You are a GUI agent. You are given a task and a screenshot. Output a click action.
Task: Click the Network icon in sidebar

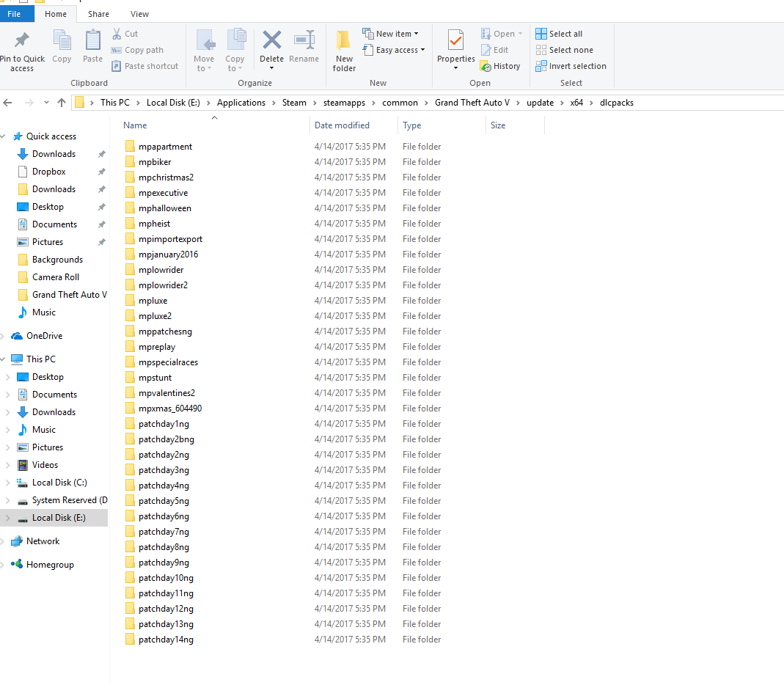[x=17, y=541]
